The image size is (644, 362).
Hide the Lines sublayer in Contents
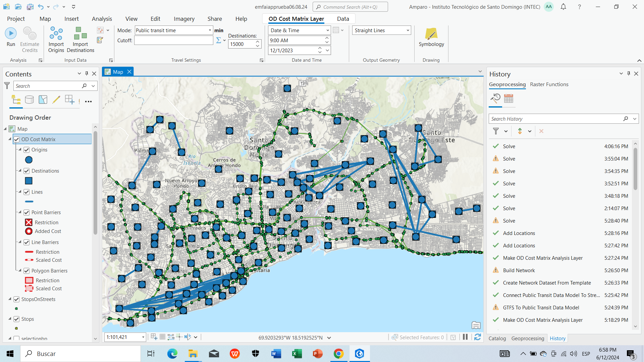coord(26,192)
